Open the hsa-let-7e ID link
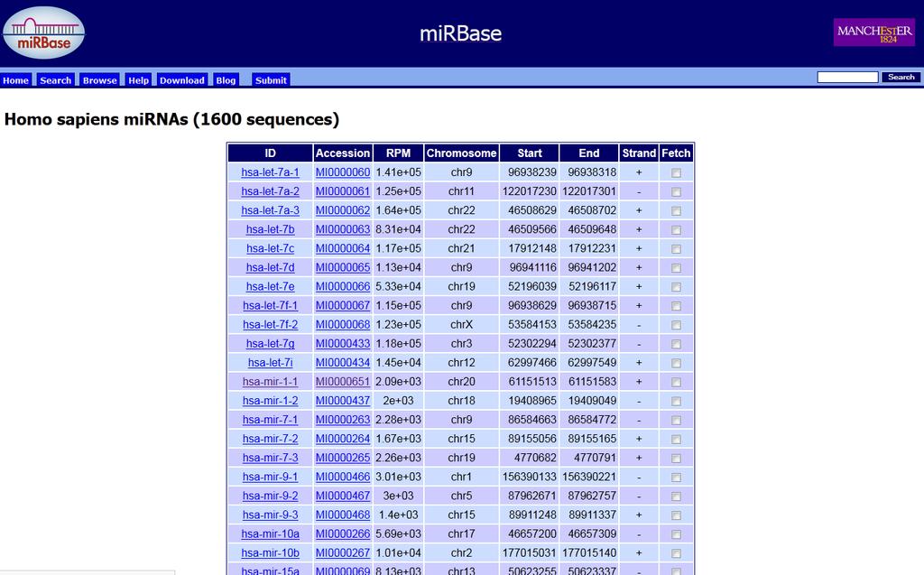The image size is (924, 575). click(x=270, y=286)
